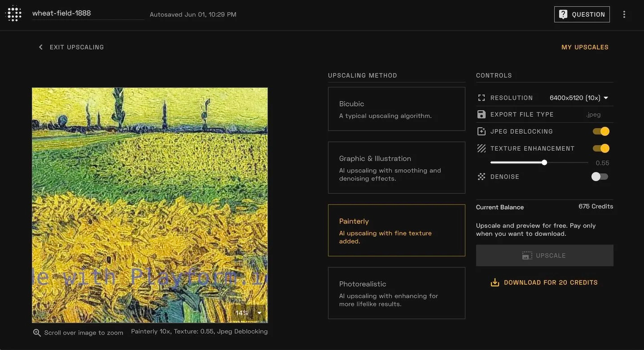Click the project name field wheat-field-1888
Image resolution: width=644 pixels, height=350 pixels.
pyautogui.click(x=88, y=13)
